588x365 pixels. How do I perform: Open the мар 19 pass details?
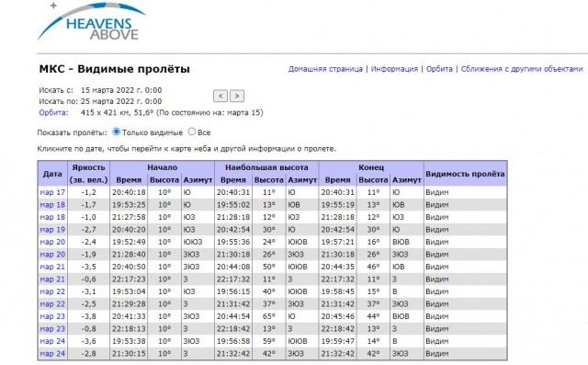tap(52, 230)
